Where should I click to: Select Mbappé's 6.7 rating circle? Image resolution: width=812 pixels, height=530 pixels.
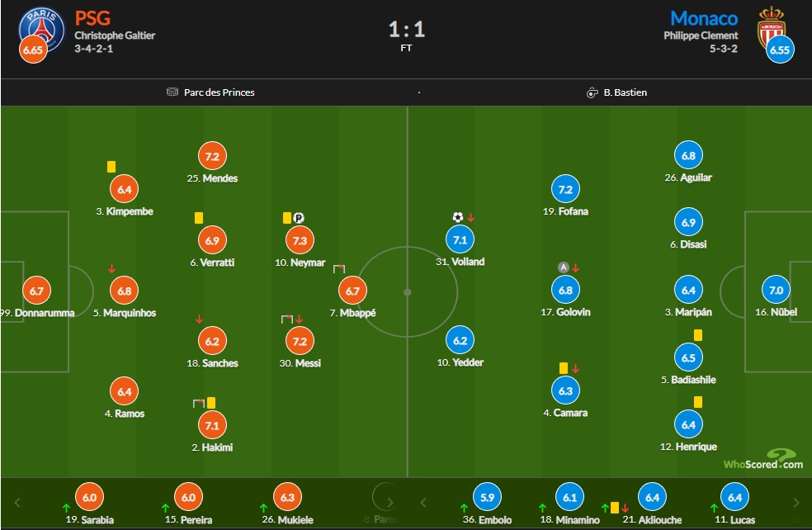pos(352,291)
